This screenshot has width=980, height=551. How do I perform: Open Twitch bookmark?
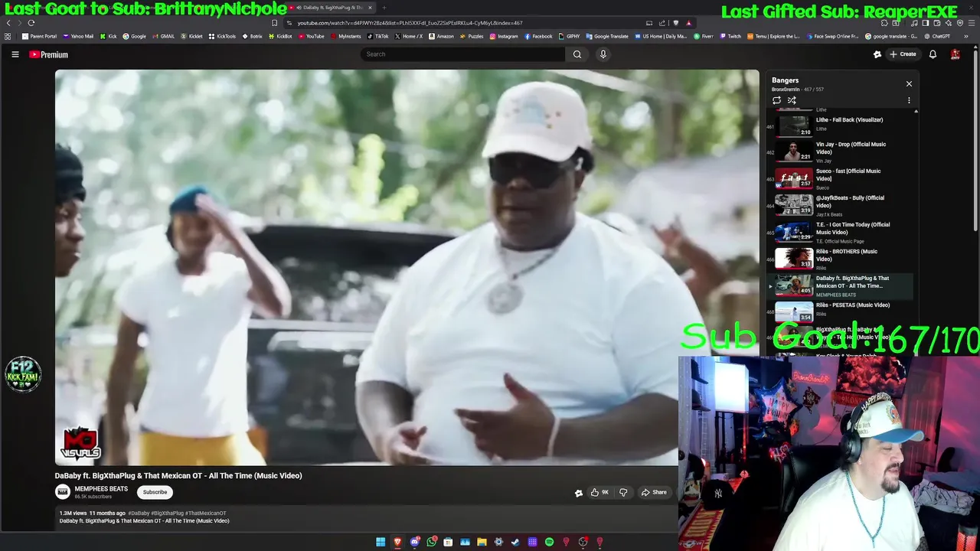click(x=730, y=36)
